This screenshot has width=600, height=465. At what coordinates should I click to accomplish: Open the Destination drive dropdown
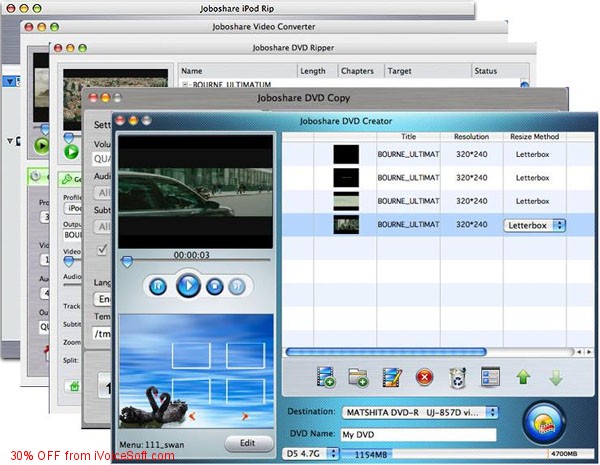tap(419, 413)
